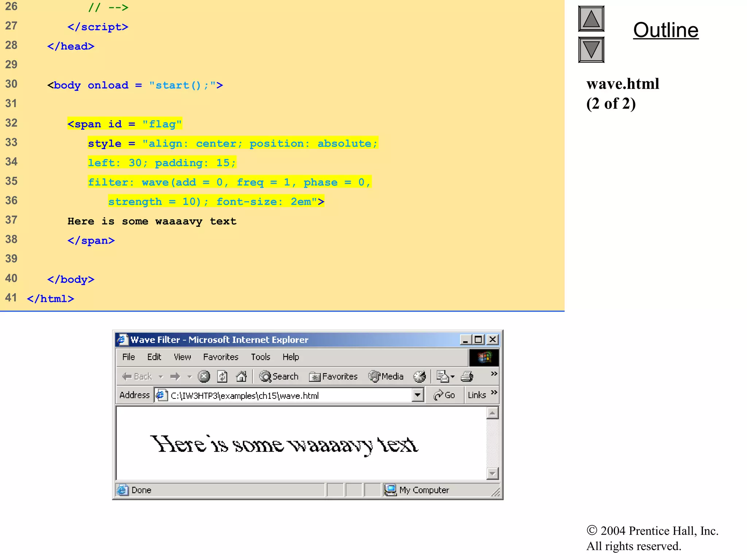This screenshot has height=560, width=747.
Task: Click 'Here is some waaaavy text' code
Action: 152,221
